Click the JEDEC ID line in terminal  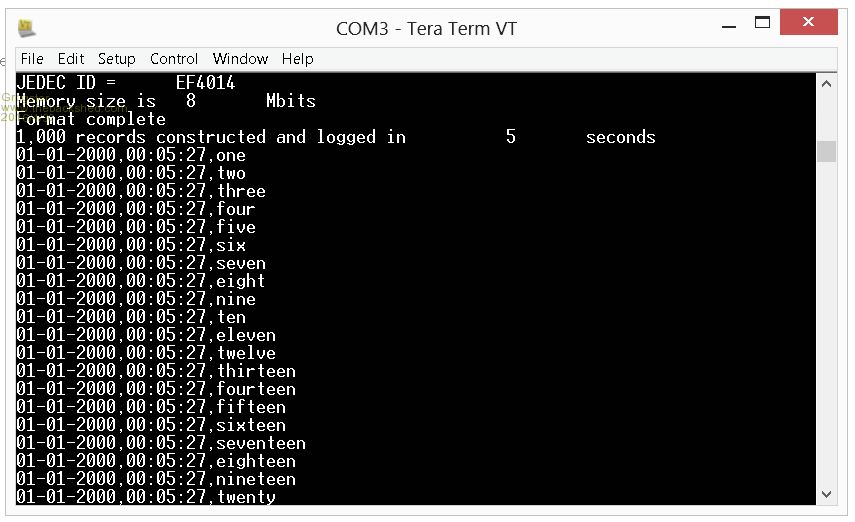coord(126,83)
